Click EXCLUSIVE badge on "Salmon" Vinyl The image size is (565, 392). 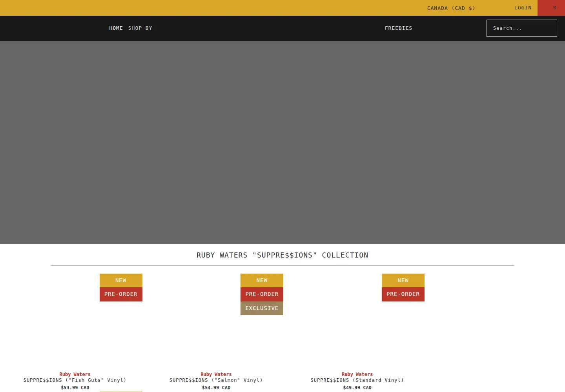click(262, 309)
